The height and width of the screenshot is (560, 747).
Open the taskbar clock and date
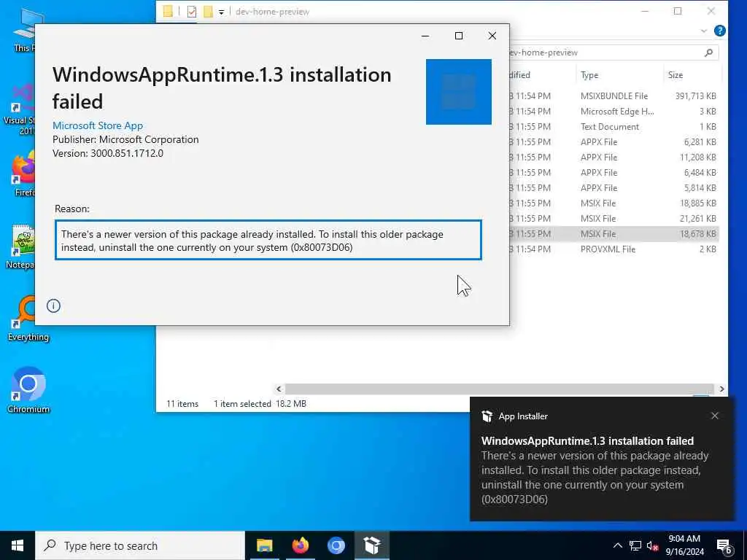pyautogui.click(x=684, y=545)
